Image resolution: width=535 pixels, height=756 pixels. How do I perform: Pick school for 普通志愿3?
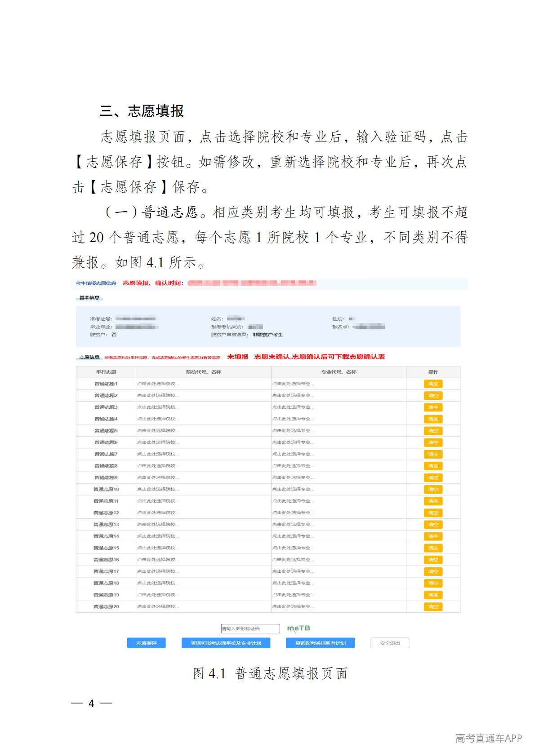[x=203, y=407]
